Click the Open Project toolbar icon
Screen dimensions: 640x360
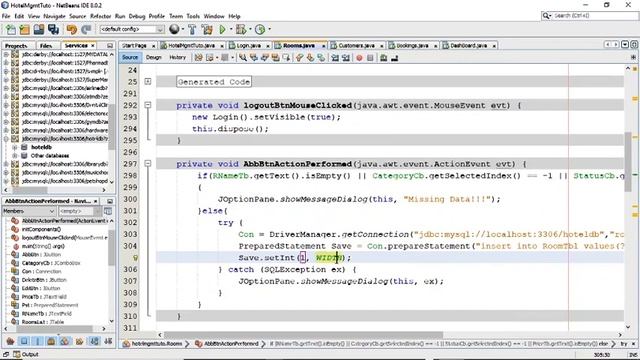(39, 29)
